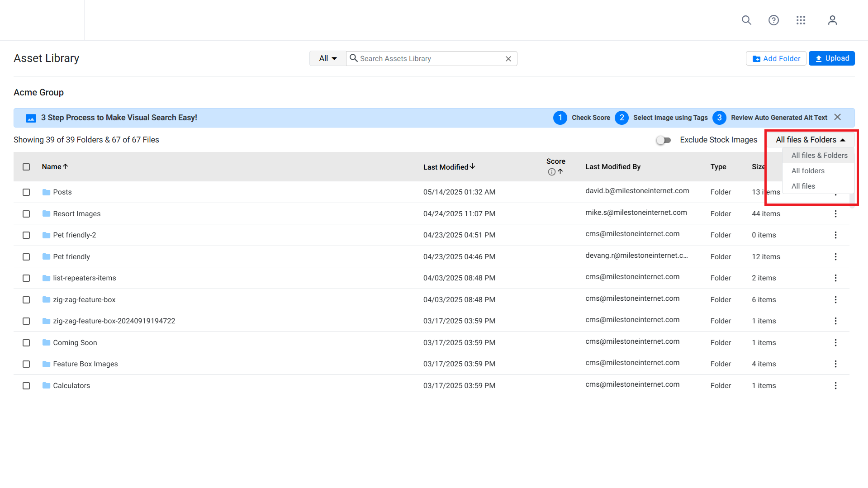This screenshot has height=488, width=868.
Task: Check the Resort Images checkbox
Action: (x=26, y=214)
